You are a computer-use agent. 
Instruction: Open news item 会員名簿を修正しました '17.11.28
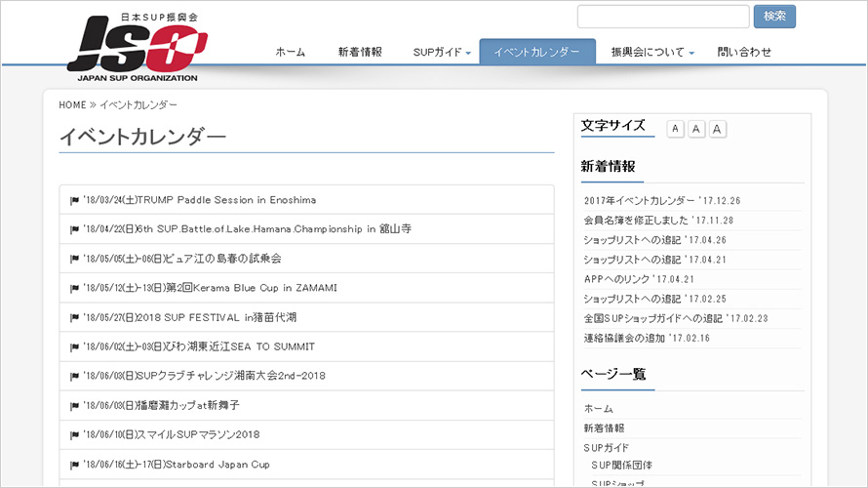(x=658, y=220)
